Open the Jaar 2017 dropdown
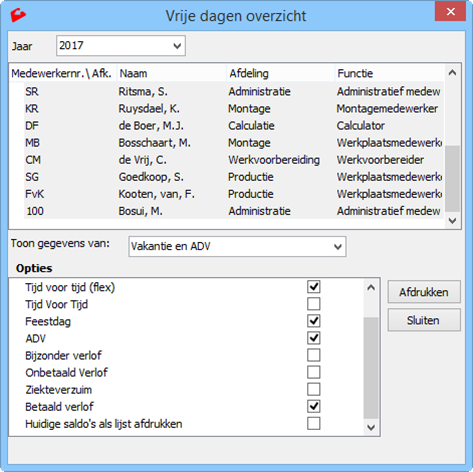Viewport: 473px width, 472px height. click(121, 46)
